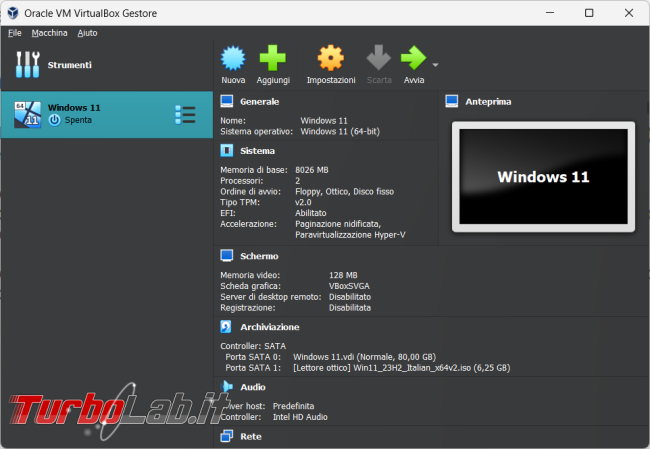
Task: Click the Audio speaker icon
Action: click(227, 386)
